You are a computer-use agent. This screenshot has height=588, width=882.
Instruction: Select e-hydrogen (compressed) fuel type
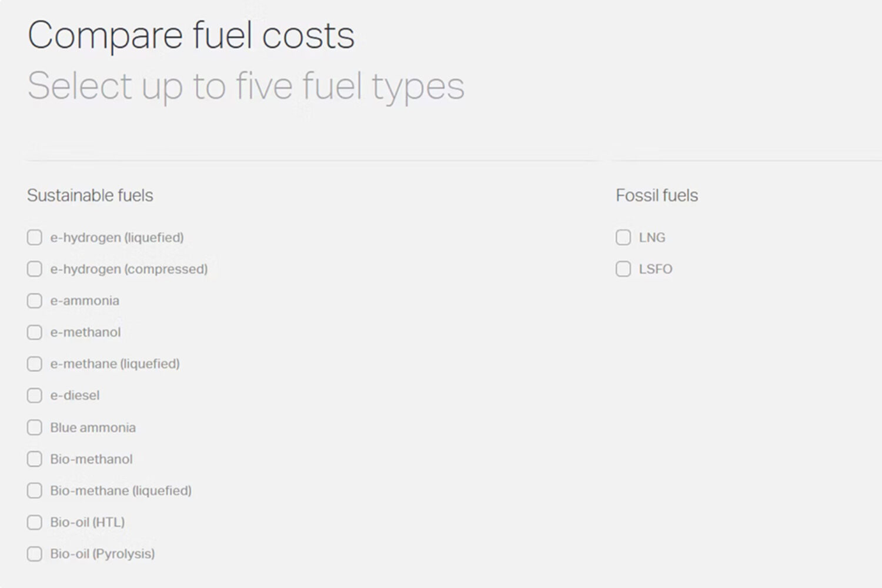(34, 269)
